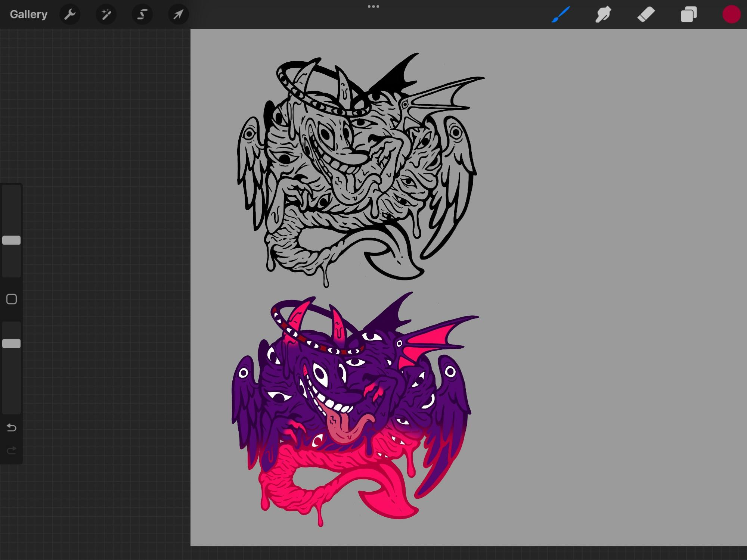Open the Adjustments magic wand menu
The height and width of the screenshot is (560, 747).
[106, 15]
